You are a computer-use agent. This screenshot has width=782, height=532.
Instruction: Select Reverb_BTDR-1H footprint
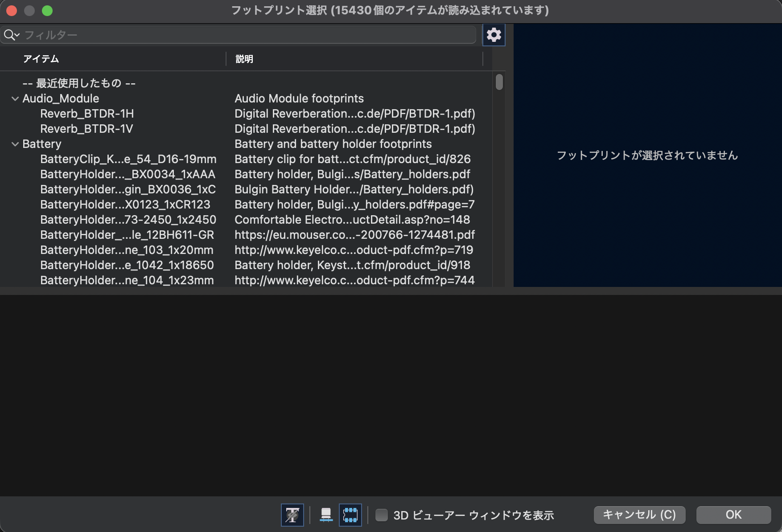(x=87, y=114)
